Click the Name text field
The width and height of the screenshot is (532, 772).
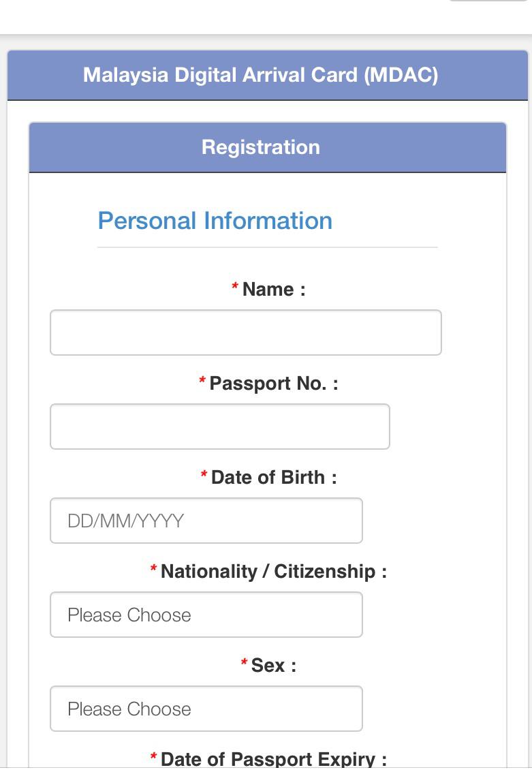click(245, 333)
